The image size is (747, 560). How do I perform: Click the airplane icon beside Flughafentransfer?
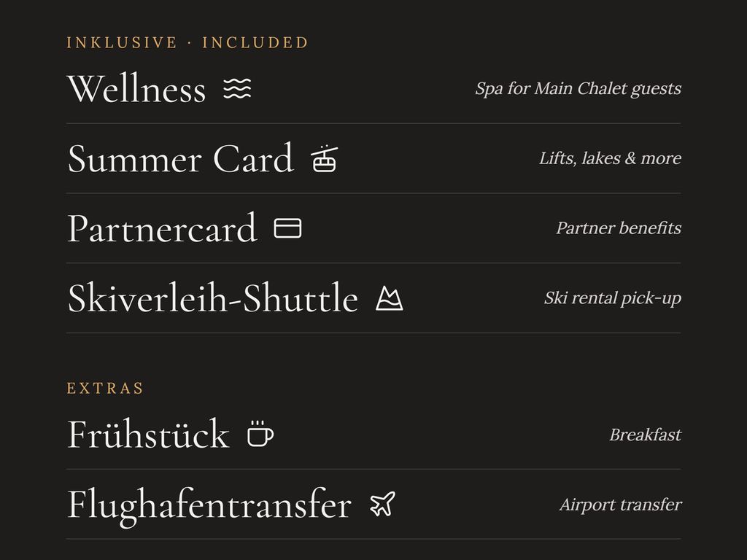coord(382,504)
